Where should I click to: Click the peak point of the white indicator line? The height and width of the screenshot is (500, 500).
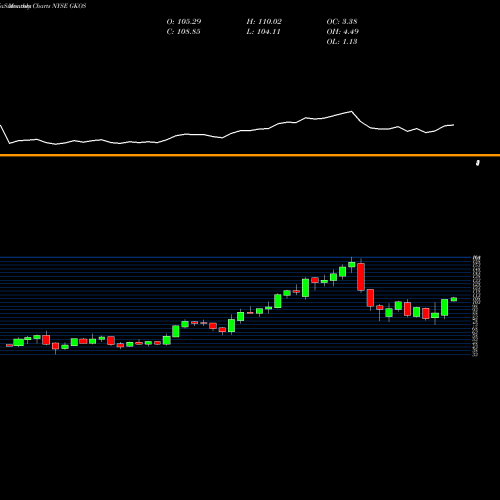coord(351,111)
